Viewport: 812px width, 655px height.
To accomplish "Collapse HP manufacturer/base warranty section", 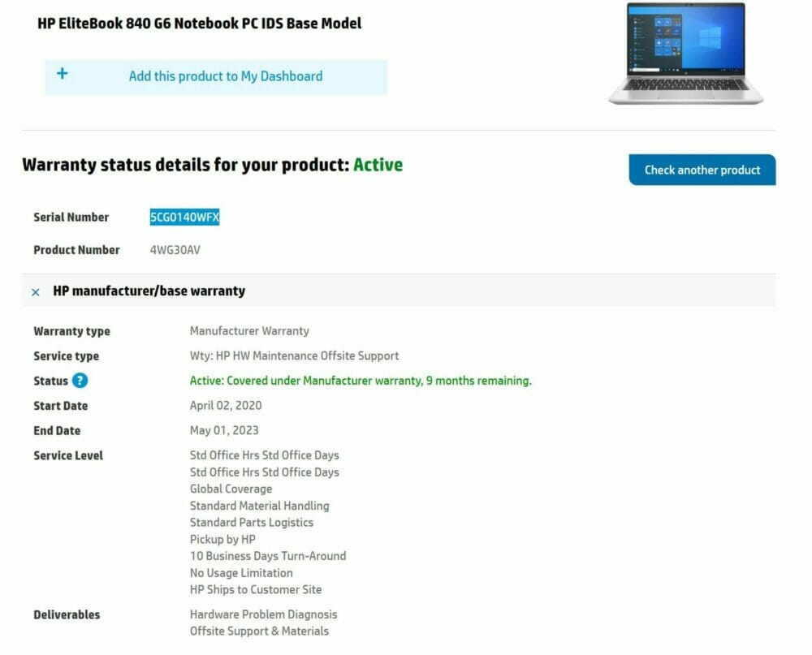I will pyautogui.click(x=36, y=292).
